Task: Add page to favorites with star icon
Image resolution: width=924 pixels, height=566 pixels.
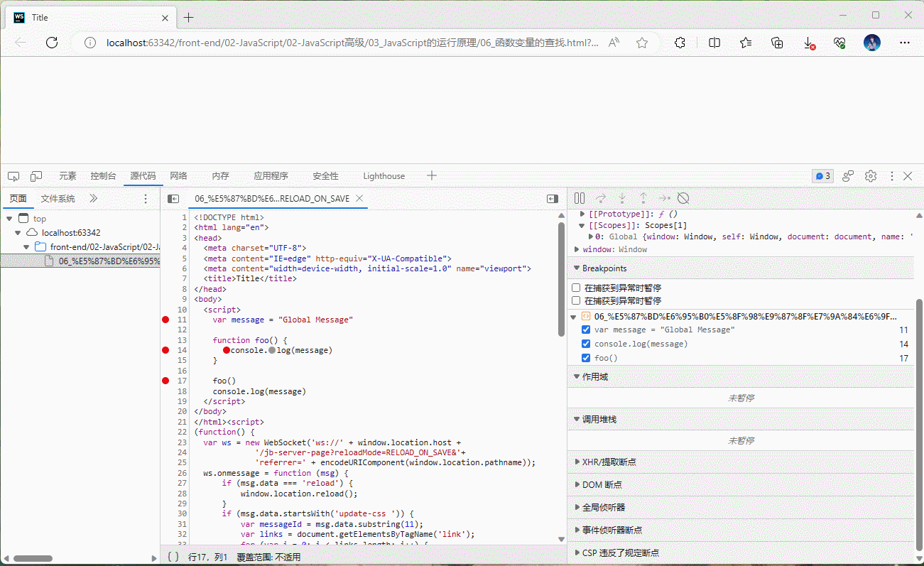Action: pos(642,43)
